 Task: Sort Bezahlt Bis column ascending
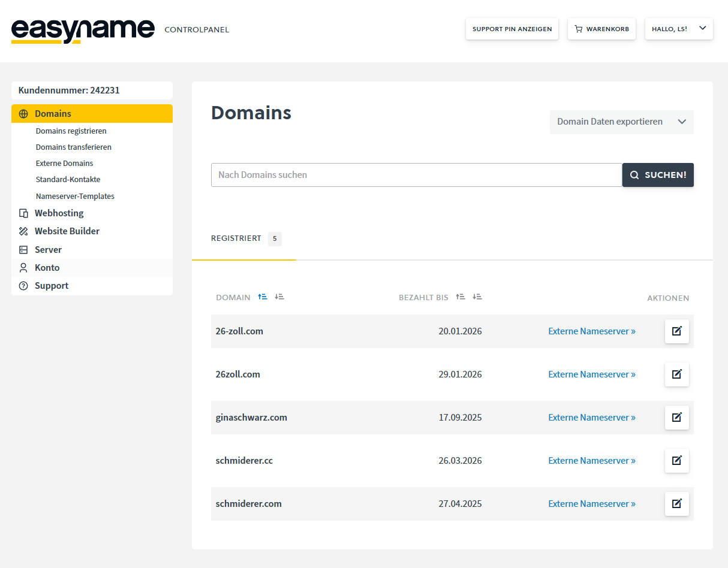pos(460,297)
